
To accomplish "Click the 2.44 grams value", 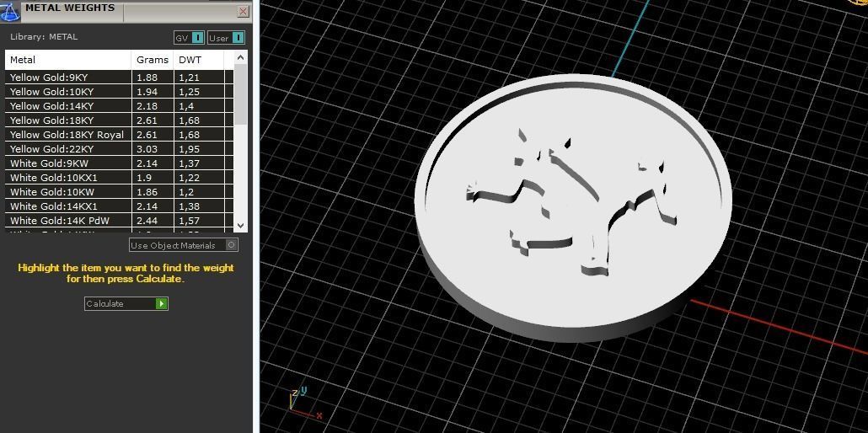I will pyautogui.click(x=147, y=221).
